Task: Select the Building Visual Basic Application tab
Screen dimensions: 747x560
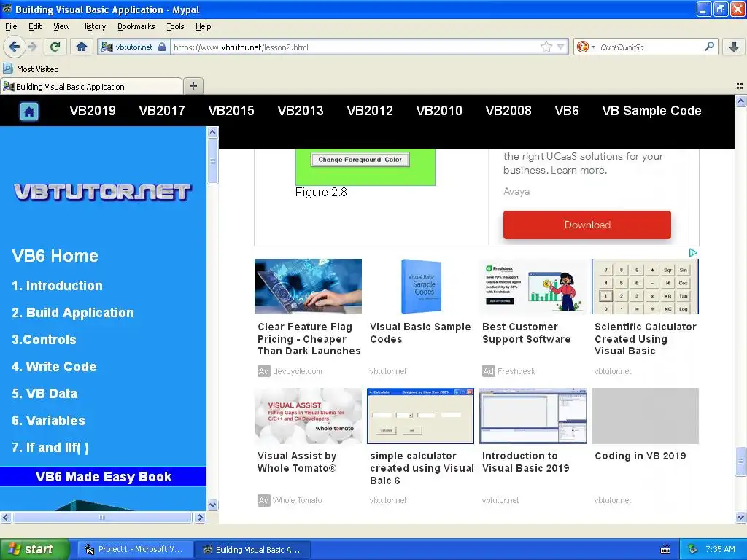Action: [91, 86]
